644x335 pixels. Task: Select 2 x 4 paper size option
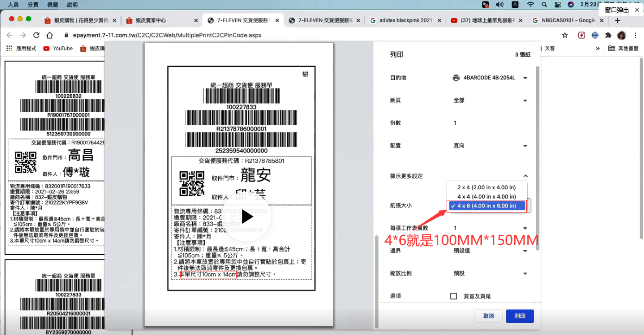click(x=486, y=187)
